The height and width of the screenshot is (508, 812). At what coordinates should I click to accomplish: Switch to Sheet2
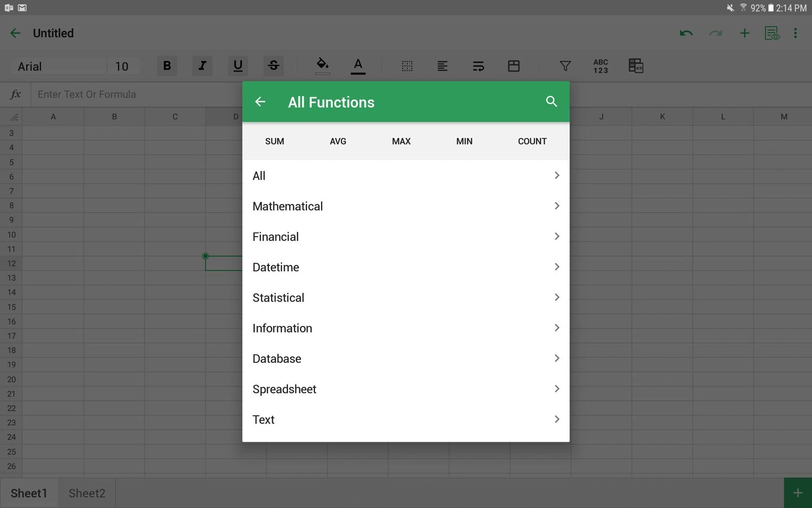(x=86, y=493)
